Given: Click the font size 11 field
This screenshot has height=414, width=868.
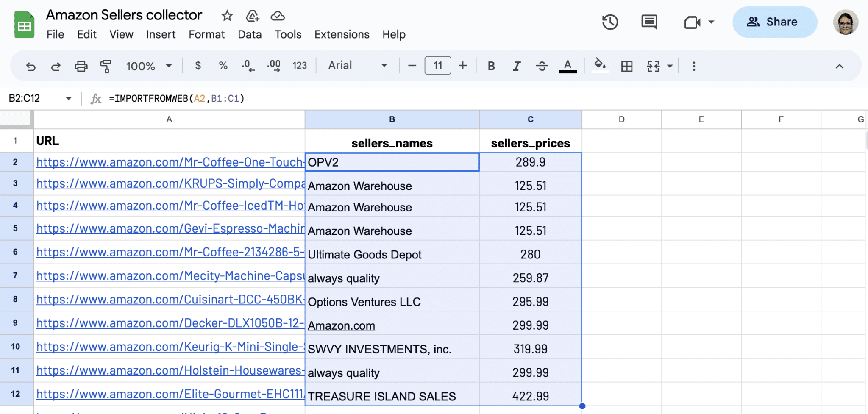Looking at the screenshot, I should pyautogui.click(x=437, y=66).
